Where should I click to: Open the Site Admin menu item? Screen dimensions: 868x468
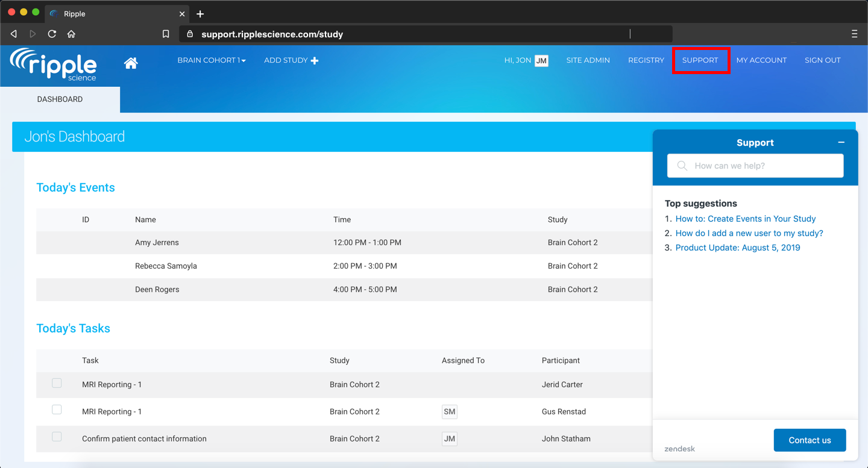tap(588, 60)
